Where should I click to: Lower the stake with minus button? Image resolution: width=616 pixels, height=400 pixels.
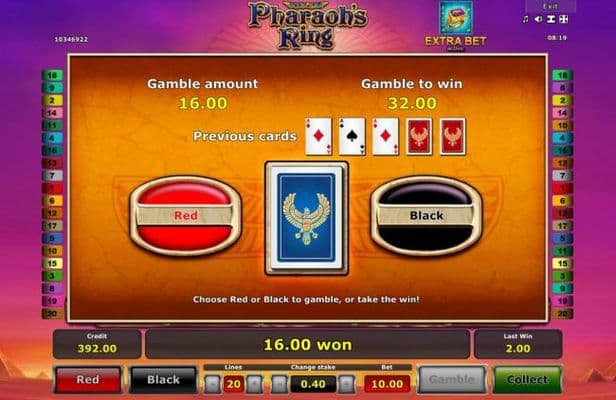pyautogui.click(x=280, y=384)
